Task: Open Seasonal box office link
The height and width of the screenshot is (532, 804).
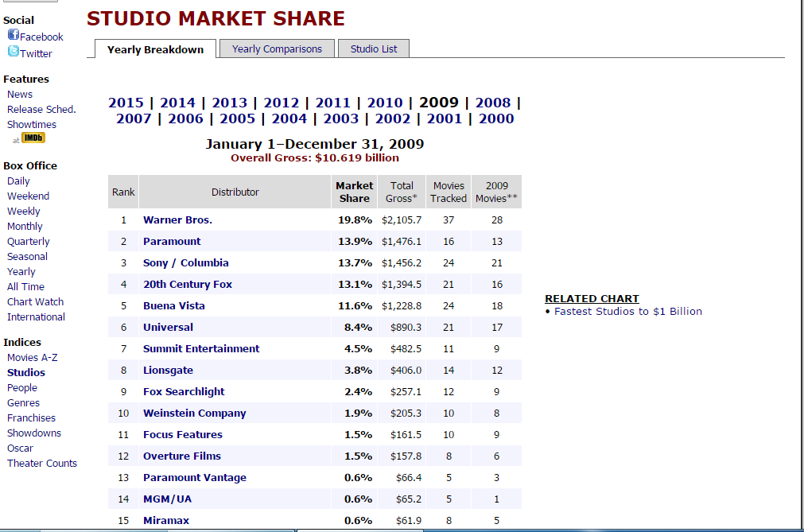Action: pos(27,256)
